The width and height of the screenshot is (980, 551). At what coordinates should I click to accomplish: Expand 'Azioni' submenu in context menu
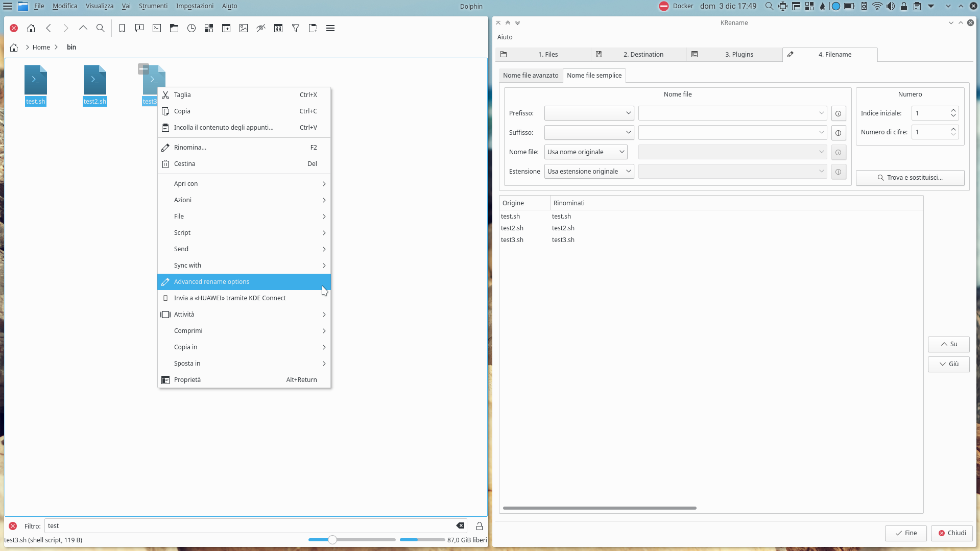click(244, 200)
